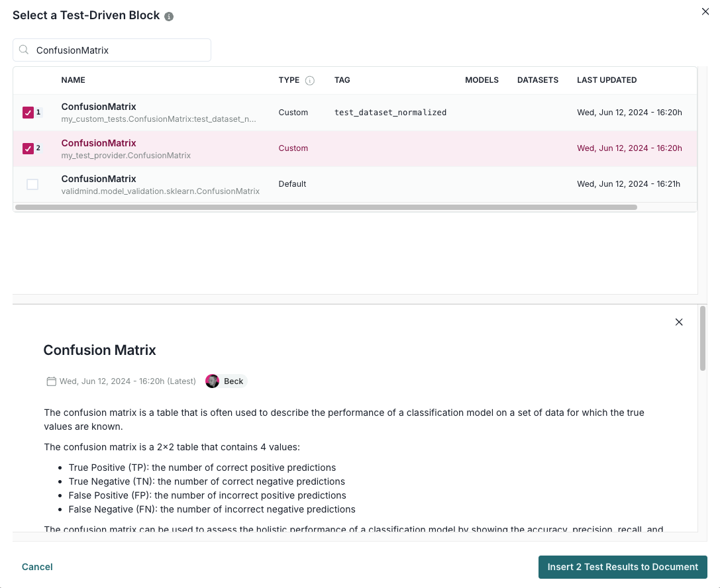Open the info tooltip beside the dialog title
This screenshot has width=720, height=588.
click(x=168, y=15)
